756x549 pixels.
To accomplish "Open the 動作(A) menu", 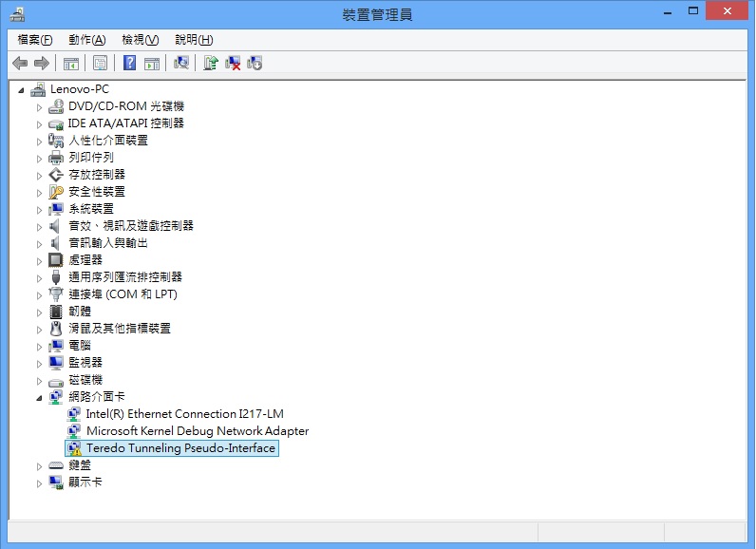I will click(x=87, y=40).
